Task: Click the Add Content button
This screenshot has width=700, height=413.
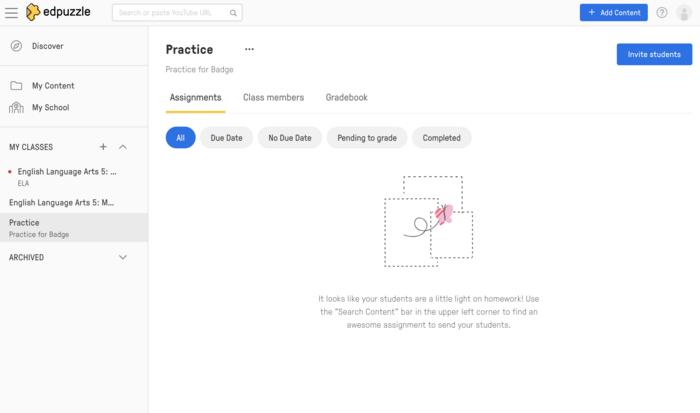Action: pyautogui.click(x=613, y=13)
